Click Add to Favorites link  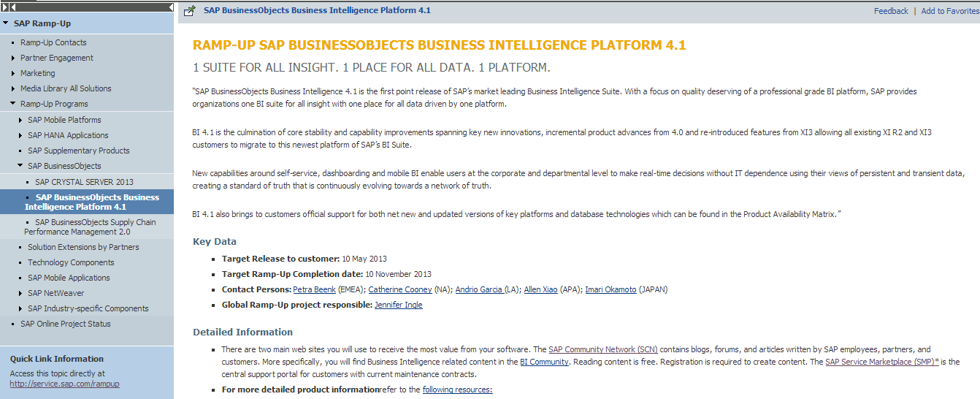(949, 11)
